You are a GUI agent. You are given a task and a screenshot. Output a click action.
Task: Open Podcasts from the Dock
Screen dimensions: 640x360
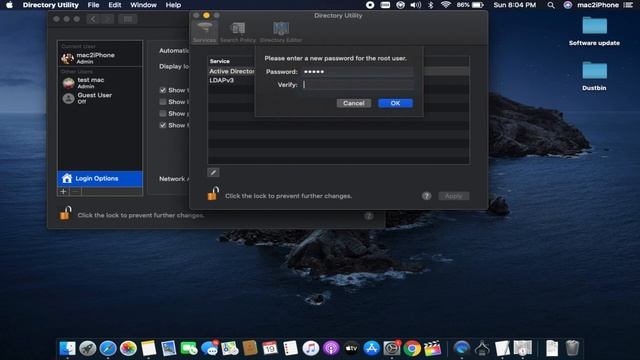coord(331,348)
